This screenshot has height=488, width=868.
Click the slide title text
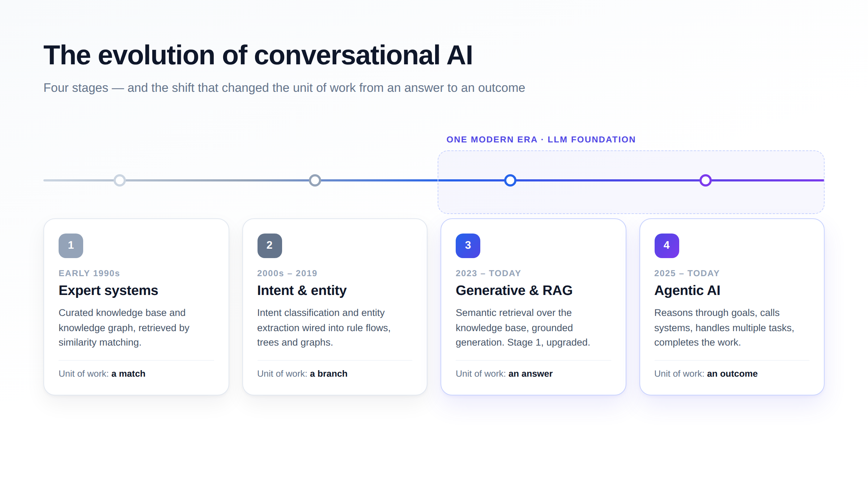pyautogui.click(x=258, y=55)
